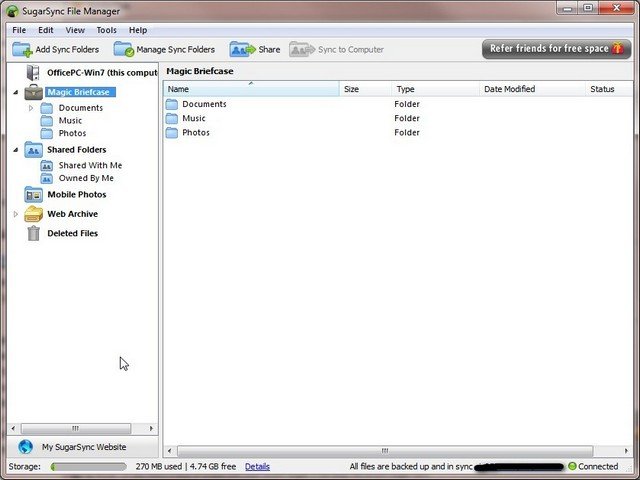Screen dimensions: 640x480
Task: Open the Web Archive icon
Action: click(34, 214)
